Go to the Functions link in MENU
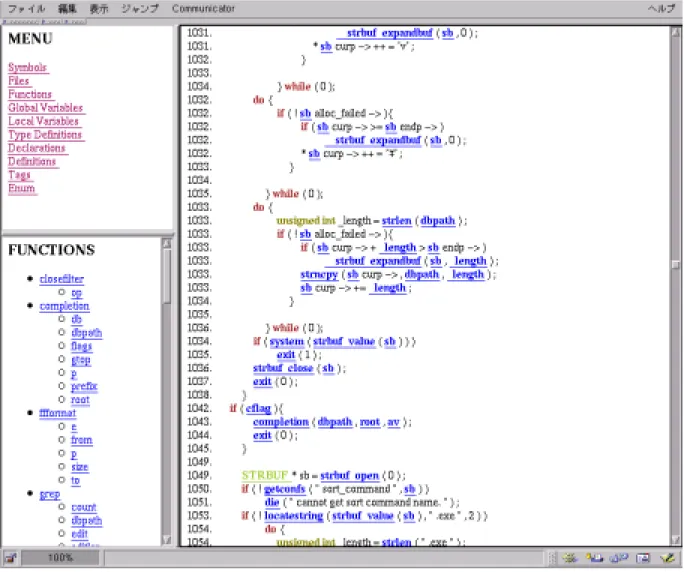The width and height of the screenshot is (684, 572). [30, 95]
